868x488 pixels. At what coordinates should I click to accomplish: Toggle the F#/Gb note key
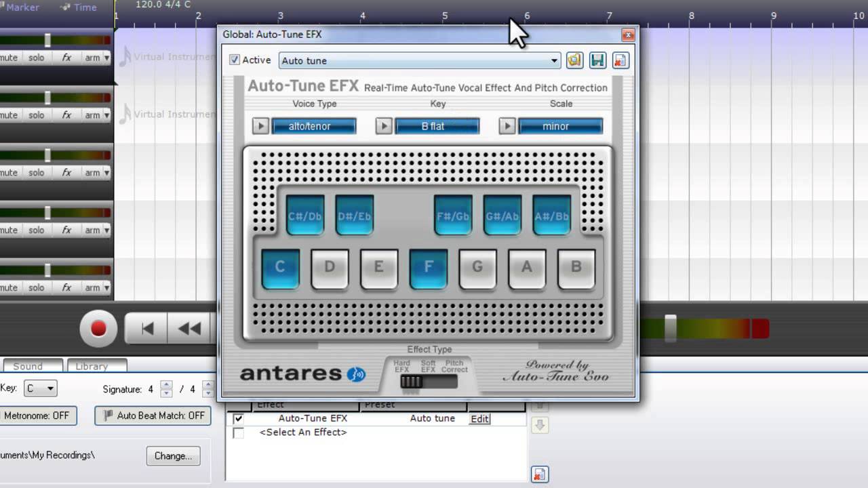(453, 216)
